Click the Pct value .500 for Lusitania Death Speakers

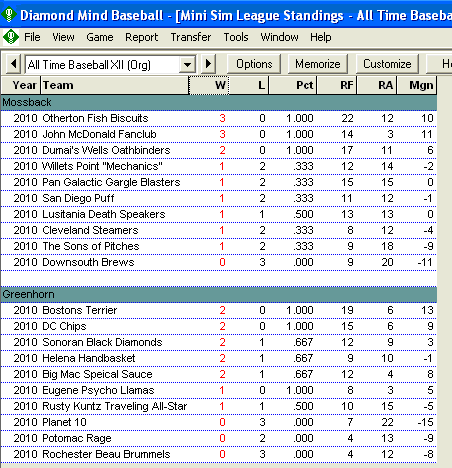(303, 214)
